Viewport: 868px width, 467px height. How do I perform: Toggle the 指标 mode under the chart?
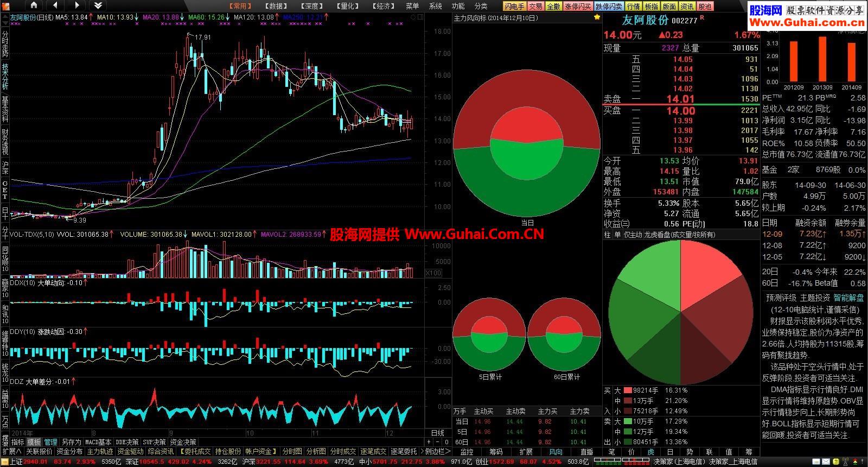pyautogui.click(x=18, y=443)
